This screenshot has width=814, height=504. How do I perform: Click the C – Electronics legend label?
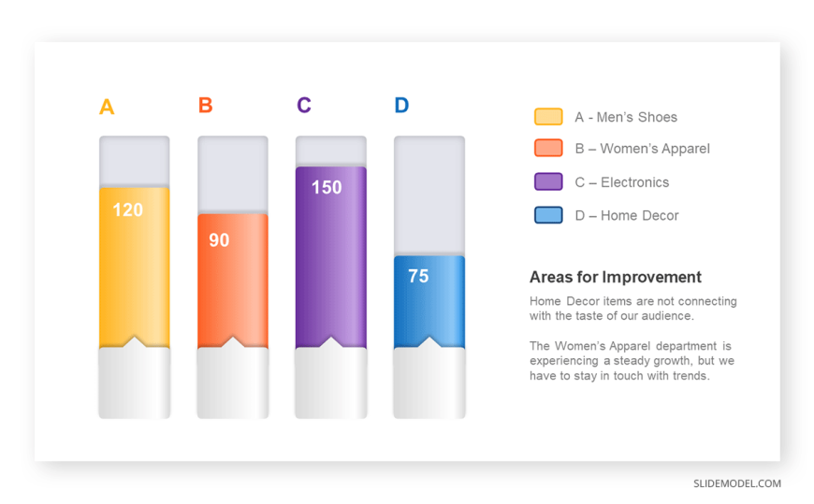click(622, 182)
